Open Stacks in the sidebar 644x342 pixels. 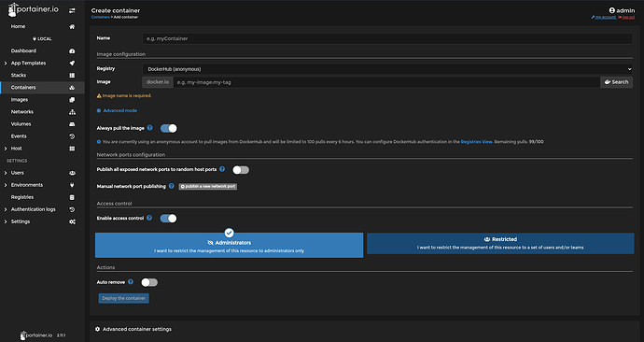click(x=19, y=76)
